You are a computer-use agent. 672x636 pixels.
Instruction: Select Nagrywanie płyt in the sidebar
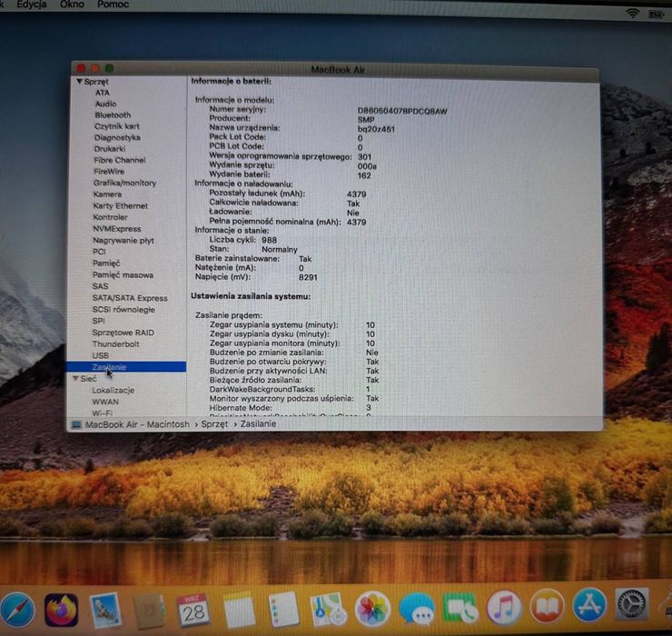pyautogui.click(x=124, y=240)
